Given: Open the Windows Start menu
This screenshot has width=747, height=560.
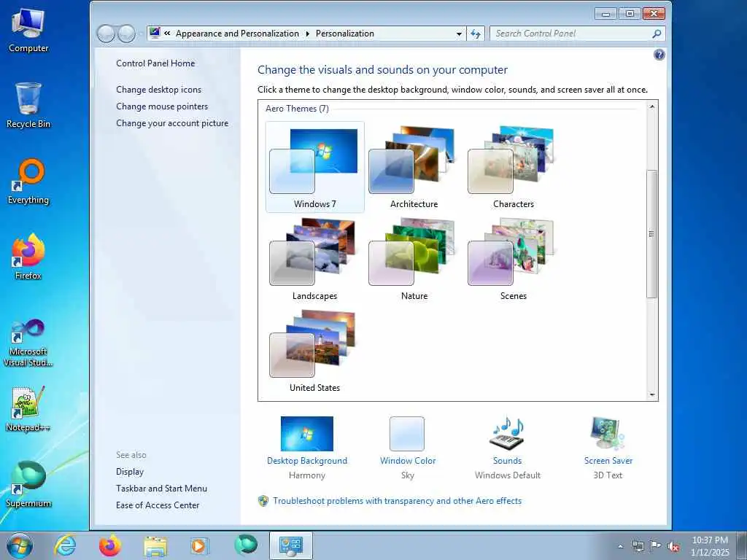Looking at the screenshot, I should coord(20,545).
